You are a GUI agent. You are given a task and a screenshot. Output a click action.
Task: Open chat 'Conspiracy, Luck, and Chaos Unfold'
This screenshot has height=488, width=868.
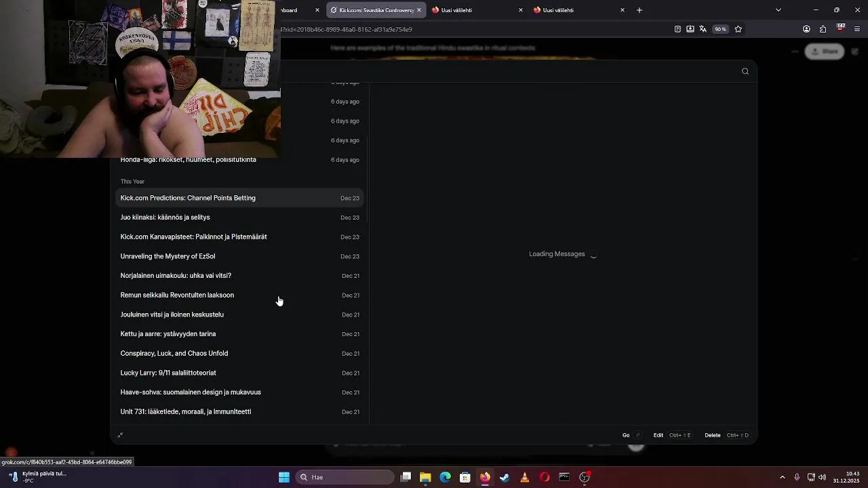240,354
